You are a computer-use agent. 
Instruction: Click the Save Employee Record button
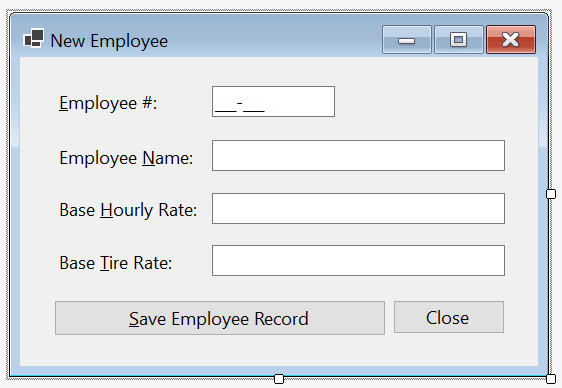pos(220,318)
